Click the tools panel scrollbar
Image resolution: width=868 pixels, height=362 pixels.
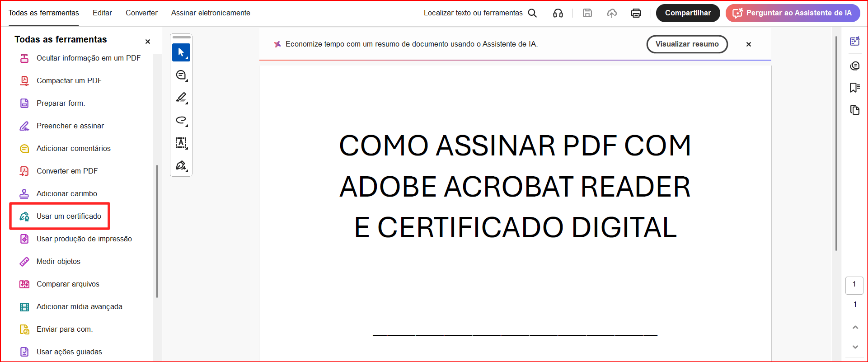click(157, 231)
